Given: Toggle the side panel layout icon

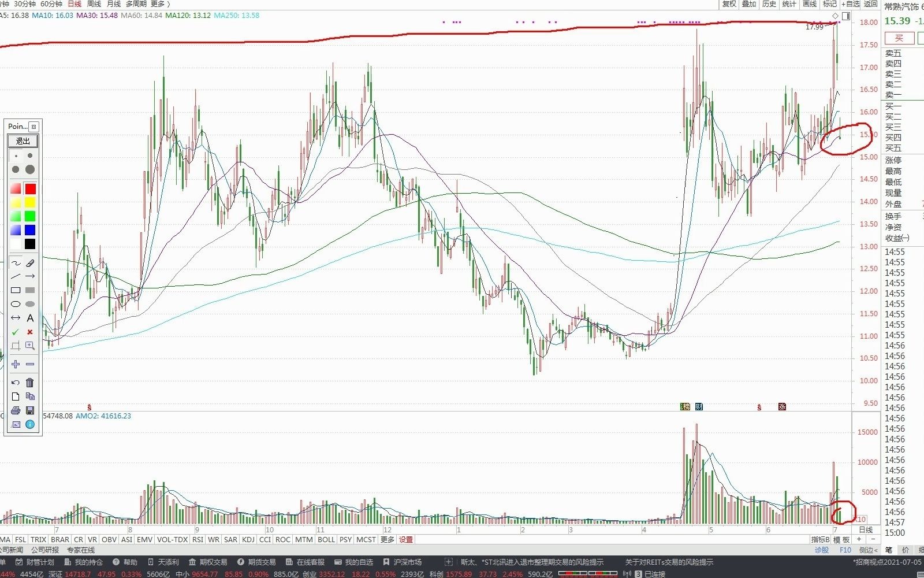Looking at the screenshot, I should point(846,16).
